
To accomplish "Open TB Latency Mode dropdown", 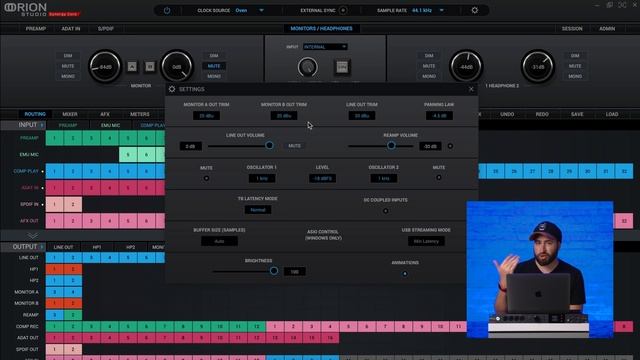I will tap(258, 210).
